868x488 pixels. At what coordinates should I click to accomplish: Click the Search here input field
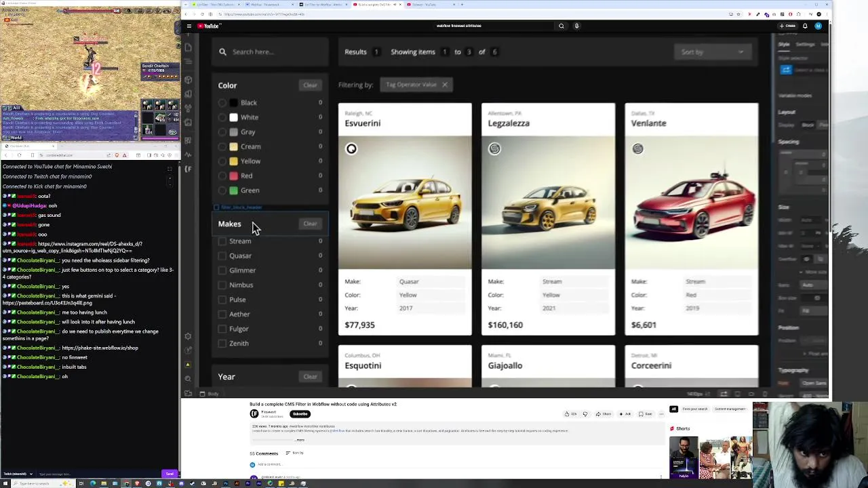(270, 52)
